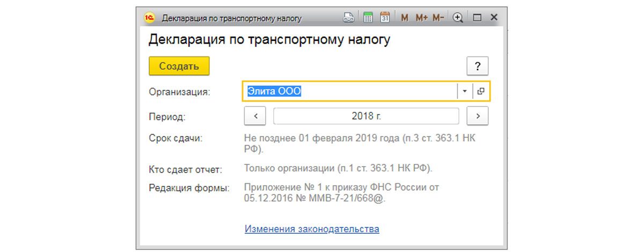Open the period selector showing 2018 г.
The height and width of the screenshot is (252, 644).
(x=366, y=116)
